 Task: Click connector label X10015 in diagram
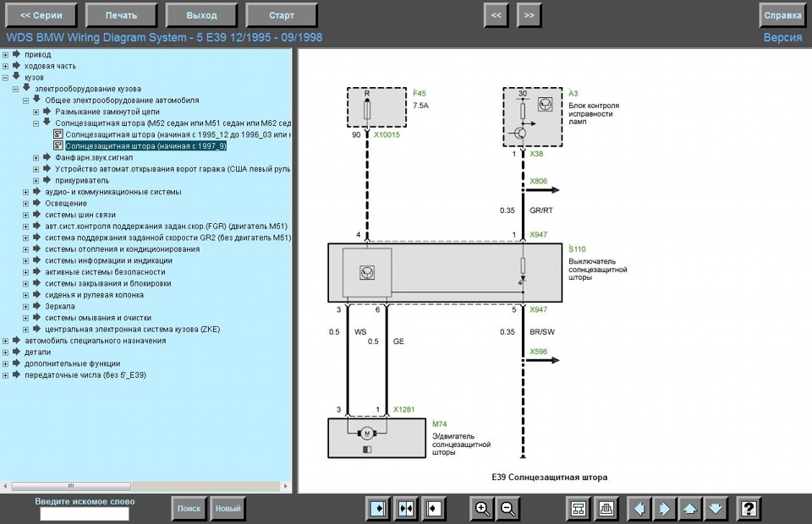(387, 134)
